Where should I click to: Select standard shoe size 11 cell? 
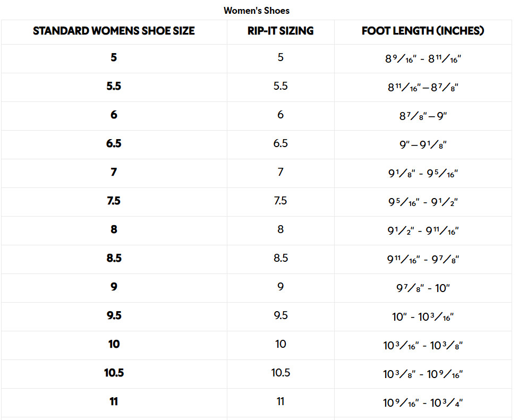[114, 401]
